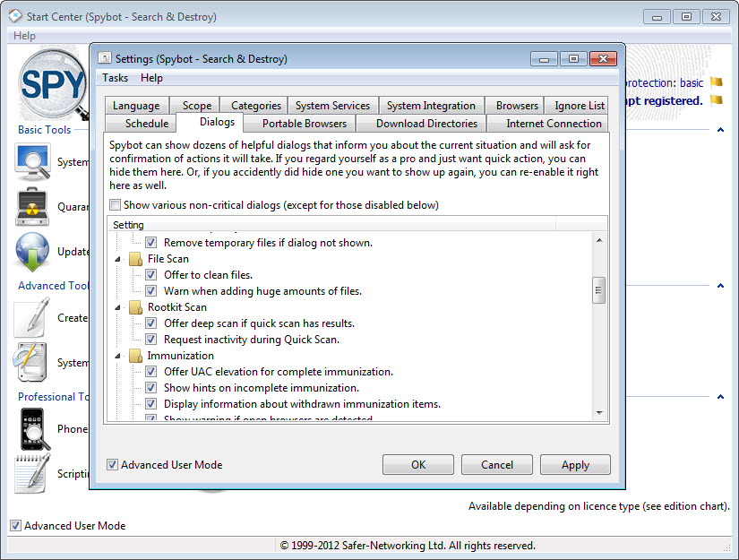Switch to the System Integration tab
Viewport: 739px width, 560px height.
click(431, 106)
